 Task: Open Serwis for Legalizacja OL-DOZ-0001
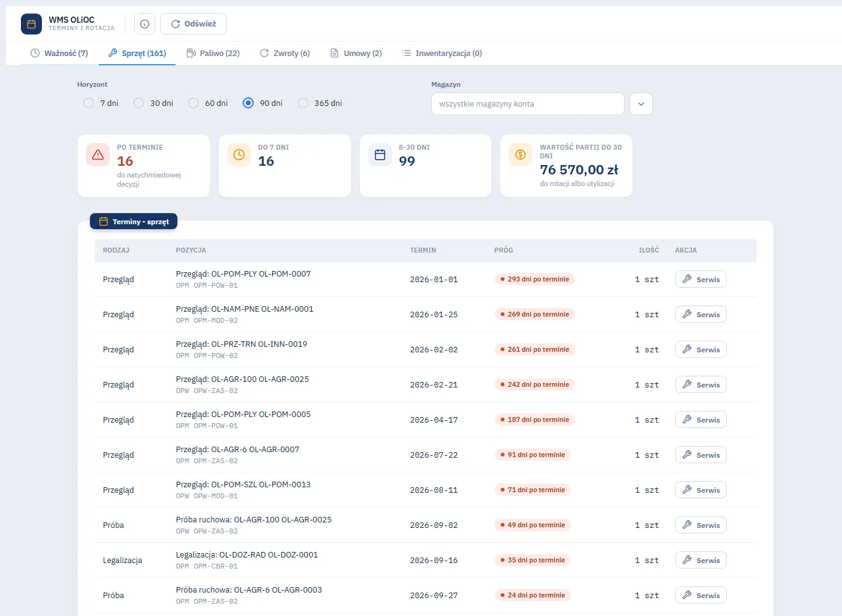click(701, 560)
